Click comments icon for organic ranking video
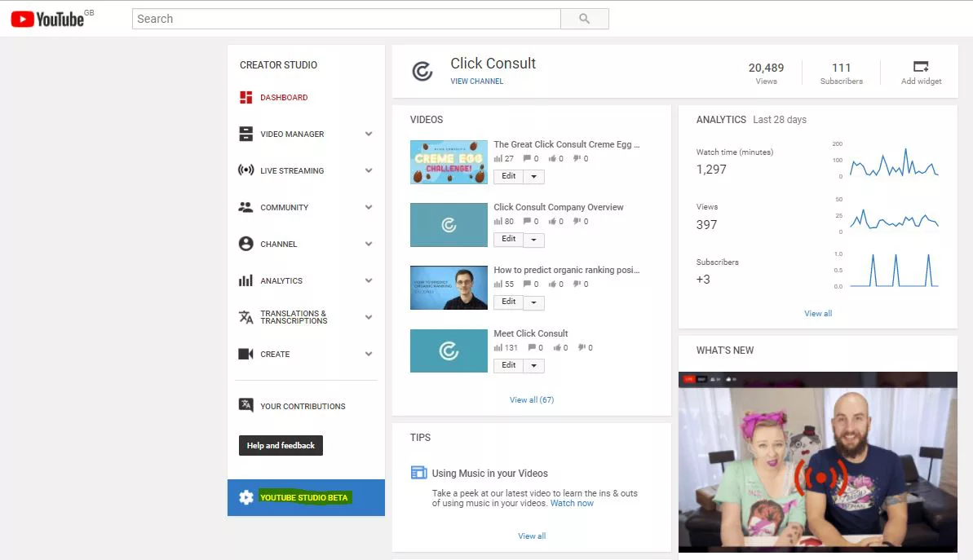The width and height of the screenshot is (973, 560). click(x=527, y=284)
